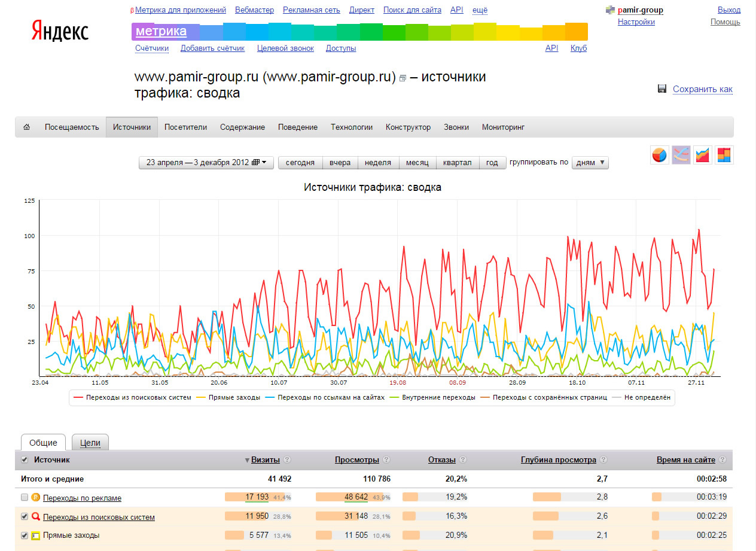Set period to неделя

click(378, 162)
